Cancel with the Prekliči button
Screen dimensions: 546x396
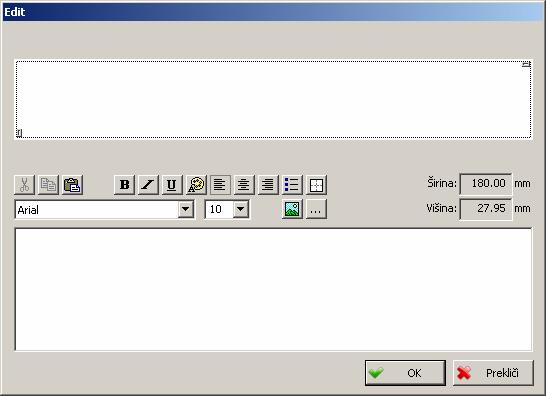pyautogui.click(x=493, y=373)
